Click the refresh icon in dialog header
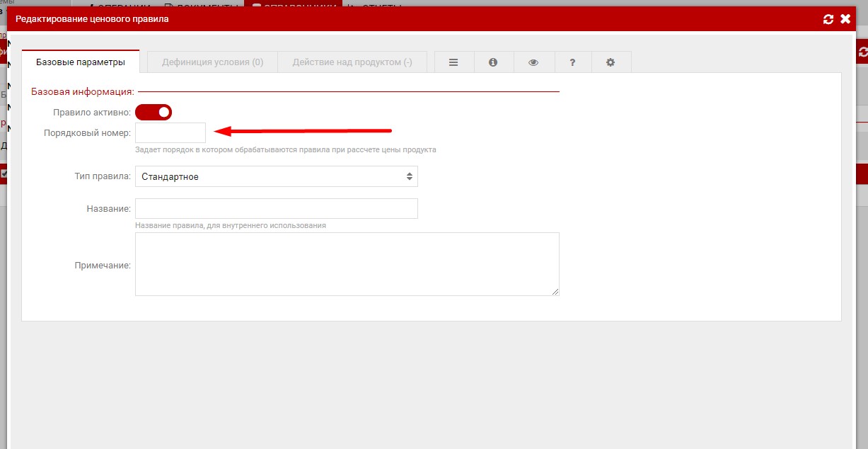 828,19
